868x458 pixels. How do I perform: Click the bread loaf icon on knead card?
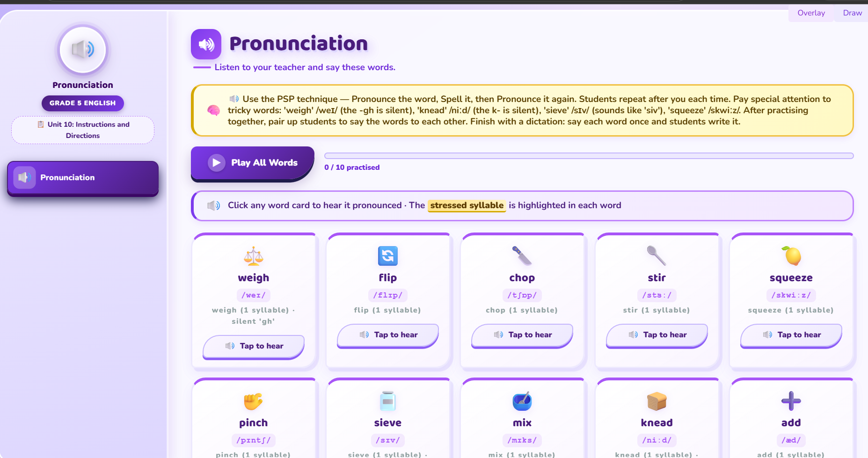click(656, 401)
